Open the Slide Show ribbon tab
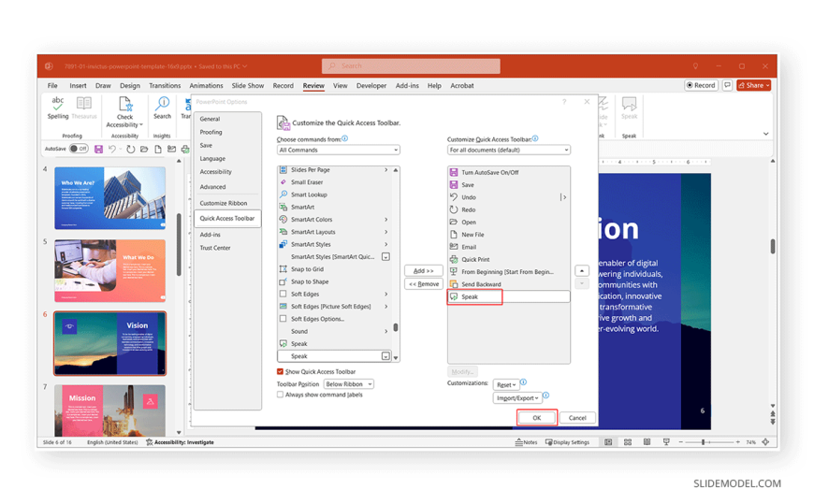Screen dimensions: 814x504 (248, 86)
